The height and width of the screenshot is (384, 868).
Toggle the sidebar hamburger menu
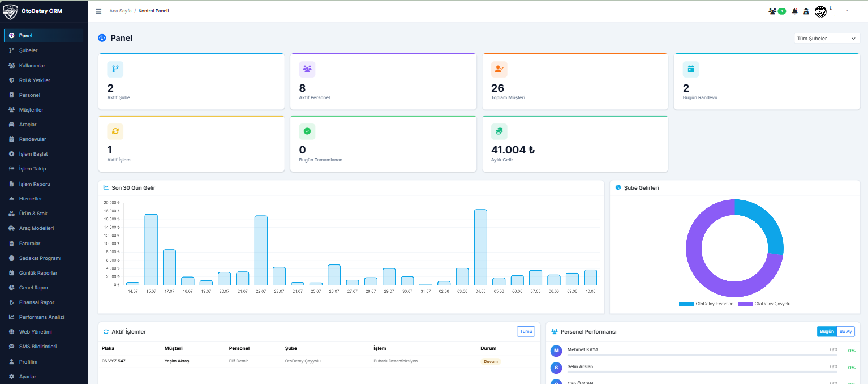pyautogui.click(x=98, y=11)
